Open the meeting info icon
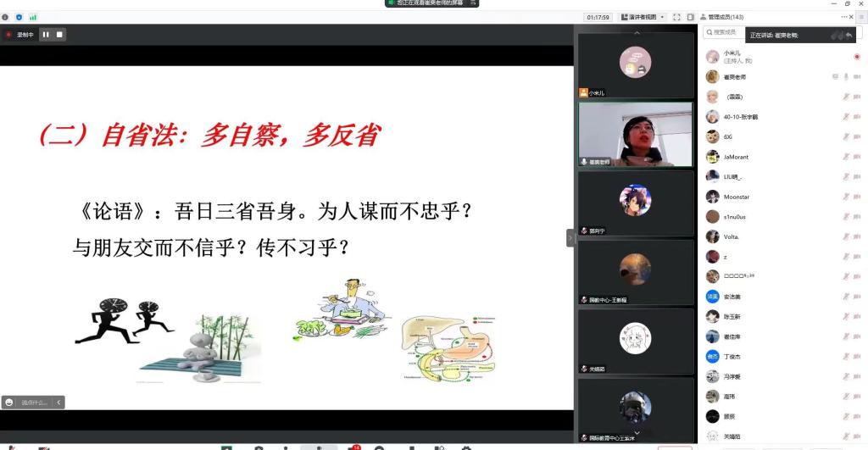This screenshot has height=450, width=868. [x=5, y=17]
